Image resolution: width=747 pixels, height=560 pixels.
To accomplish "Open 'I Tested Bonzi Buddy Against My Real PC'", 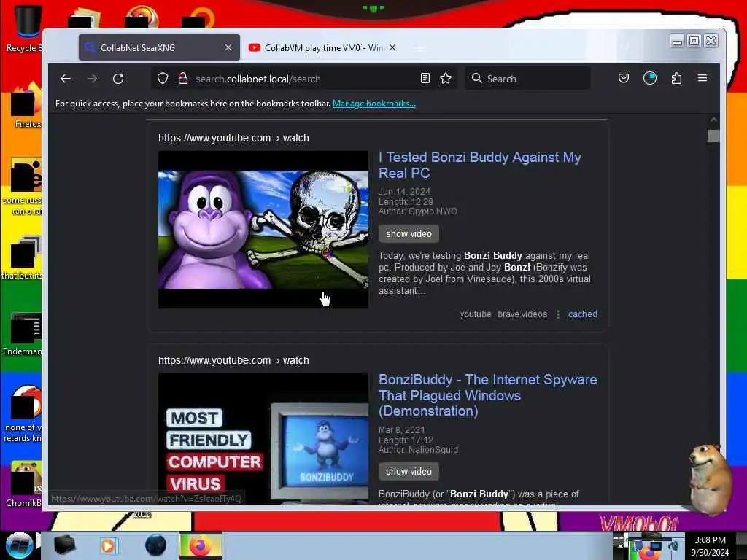I will [479, 165].
